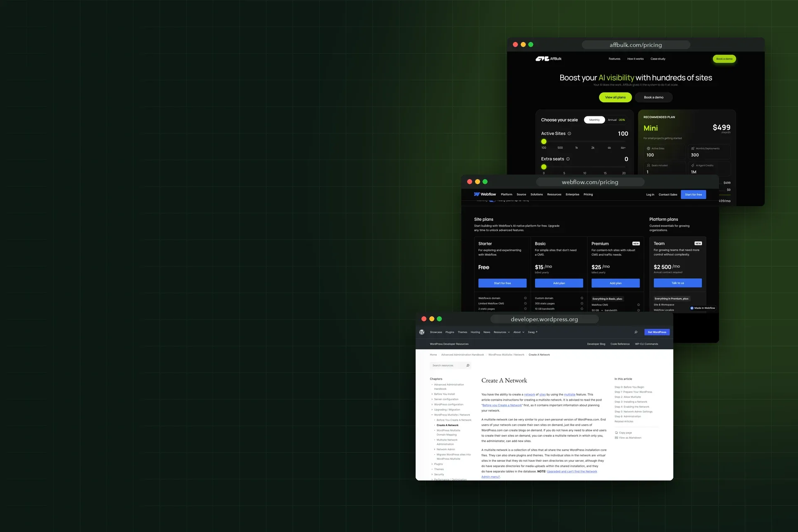This screenshot has height=532, width=798.
Task: Click the Webflow logo in navbar
Action: click(485, 194)
